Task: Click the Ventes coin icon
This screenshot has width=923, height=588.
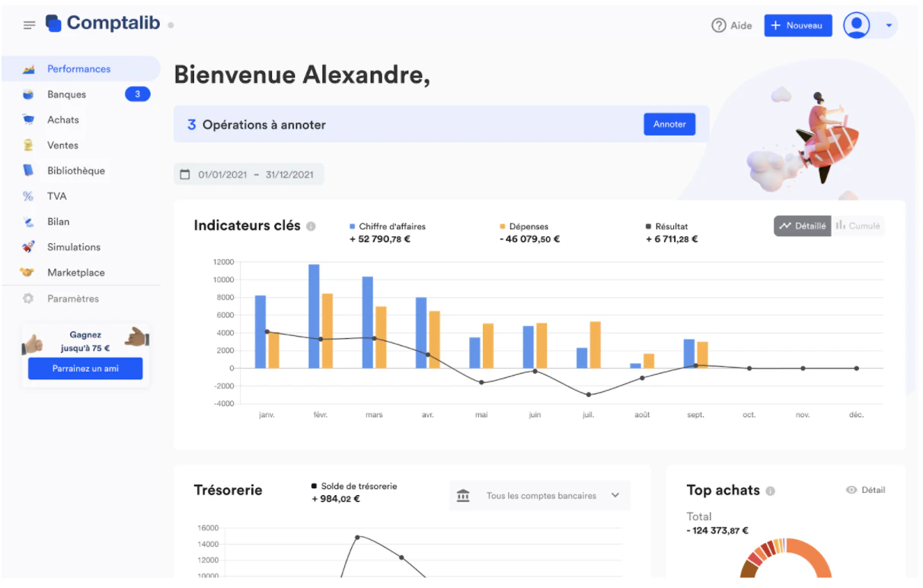Action: click(x=28, y=145)
